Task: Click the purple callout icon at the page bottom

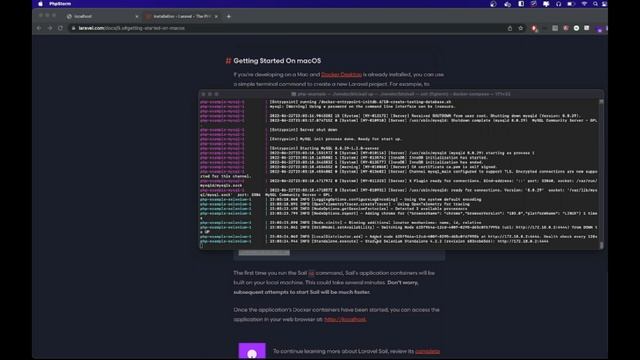Action: click(x=252, y=351)
